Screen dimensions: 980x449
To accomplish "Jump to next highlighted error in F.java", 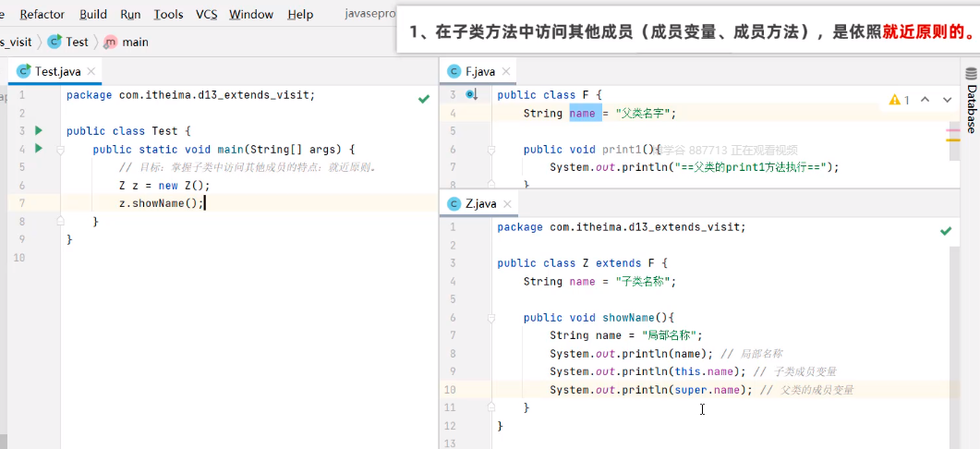I will pos(947,100).
